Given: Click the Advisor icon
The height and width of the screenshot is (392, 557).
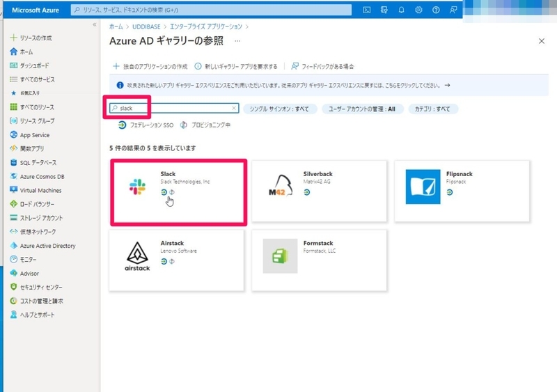Looking at the screenshot, I should [x=13, y=274].
